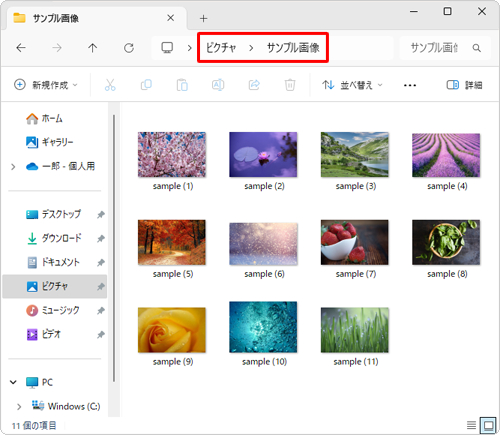Screen dimensions: 500x435
Task: Click the Cut scissors icon
Action: coord(110,85)
